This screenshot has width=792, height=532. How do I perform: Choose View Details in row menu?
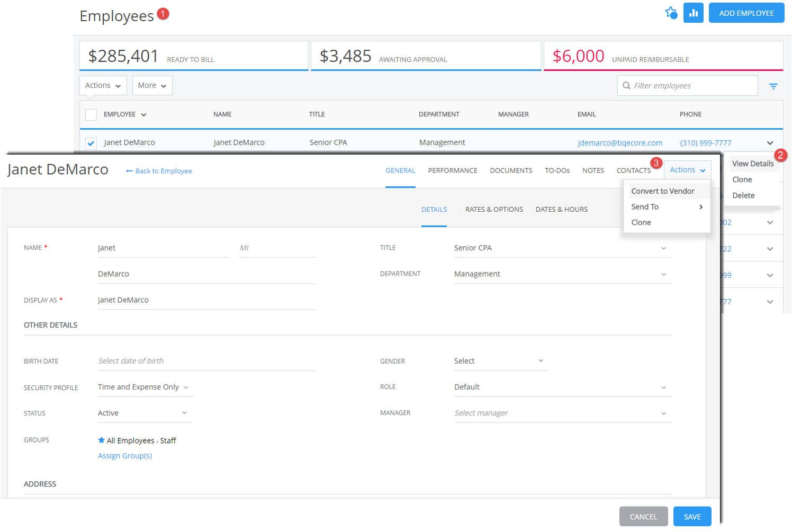pyautogui.click(x=753, y=164)
